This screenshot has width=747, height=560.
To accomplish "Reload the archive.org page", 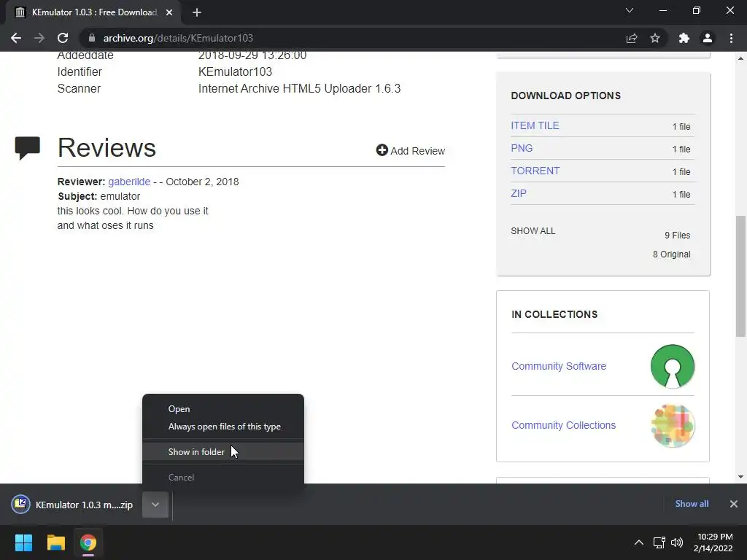I will pyautogui.click(x=63, y=38).
